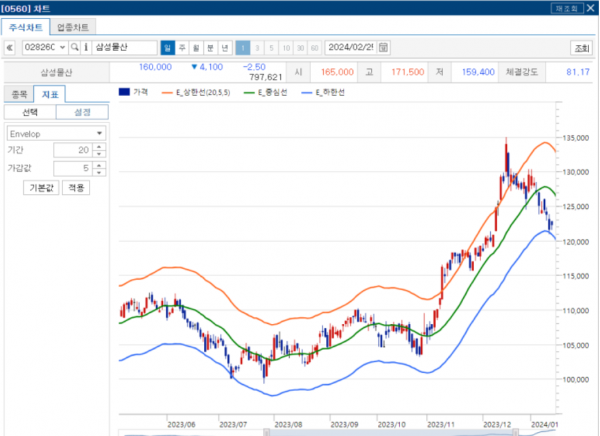The width and height of the screenshot is (600, 436).
Task: Select monthly (월) chart period
Action: click(x=196, y=48)
